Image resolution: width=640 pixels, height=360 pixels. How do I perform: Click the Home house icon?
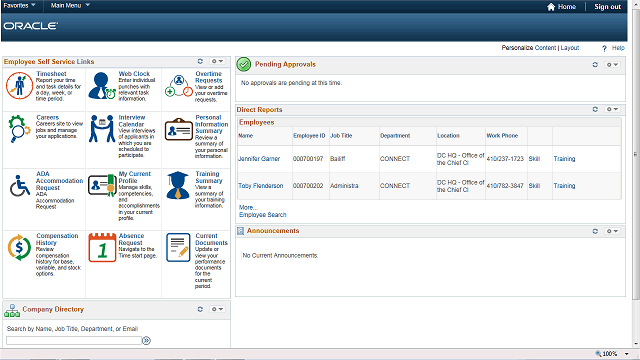tap(551, 7)
